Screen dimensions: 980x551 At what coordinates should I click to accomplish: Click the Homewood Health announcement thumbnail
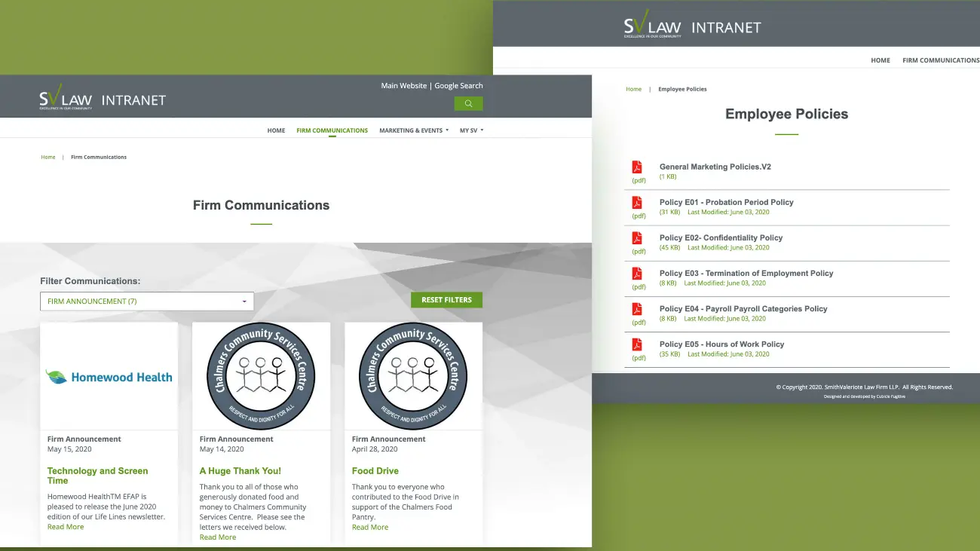(x=109, y=375)
